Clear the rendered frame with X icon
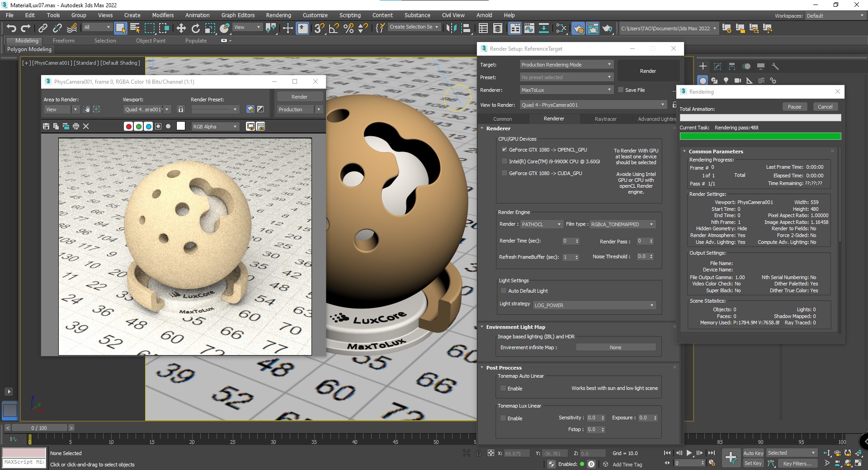Viewport: 868px width, 470px height. 86,127
